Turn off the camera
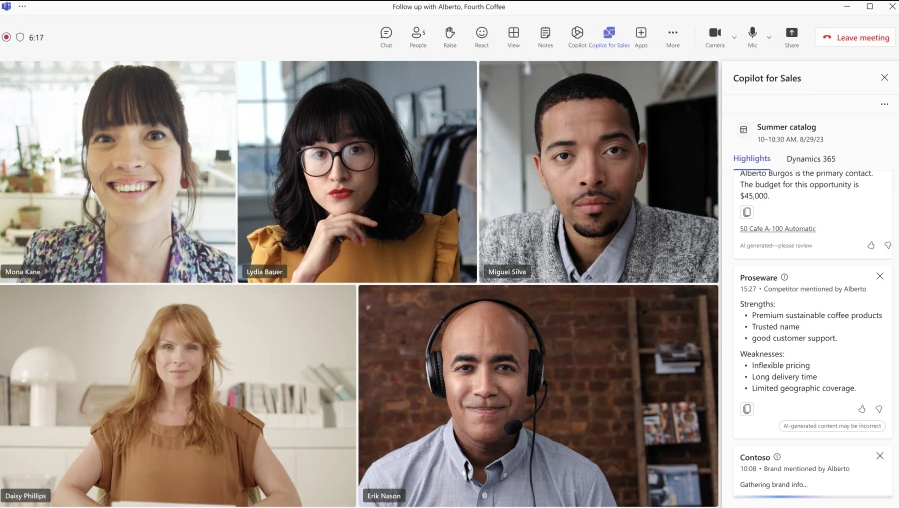Screen dimensions: 899x508 pos(715,35)
